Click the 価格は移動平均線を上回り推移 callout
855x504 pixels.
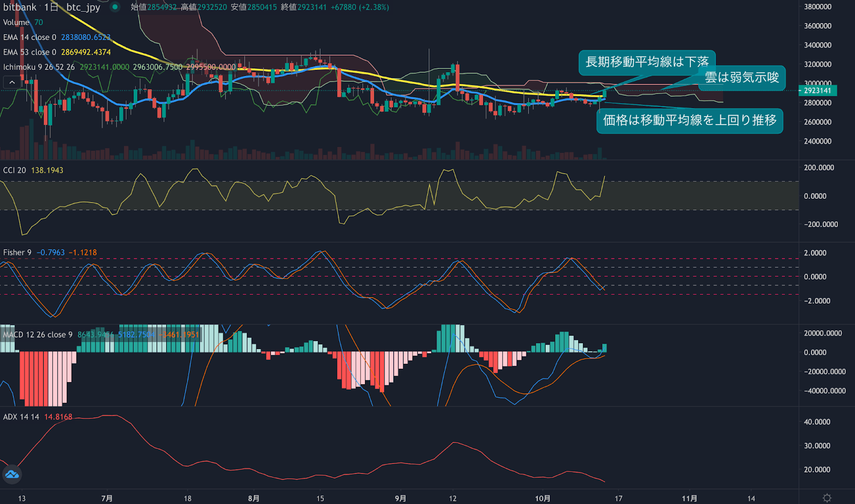[689, 120]
